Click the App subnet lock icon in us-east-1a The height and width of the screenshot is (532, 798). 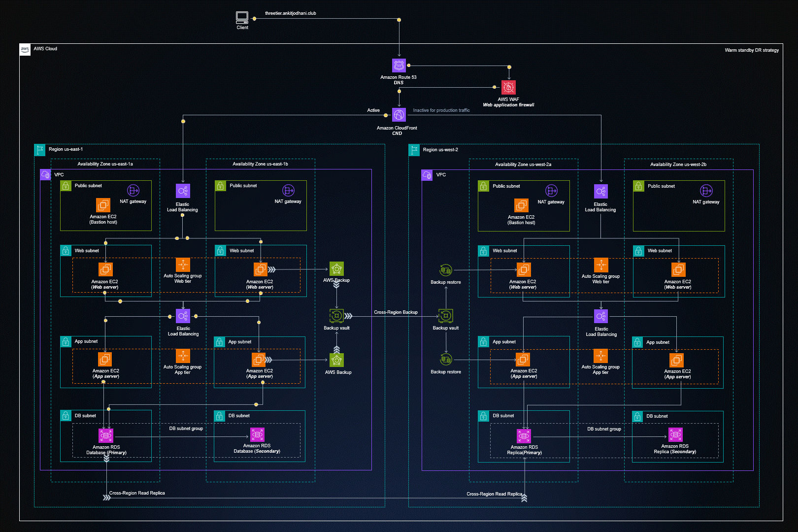click(66, 341)
